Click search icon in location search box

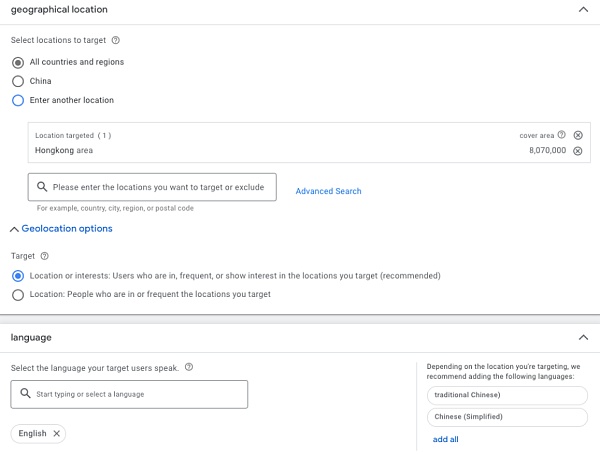(42, 187)
